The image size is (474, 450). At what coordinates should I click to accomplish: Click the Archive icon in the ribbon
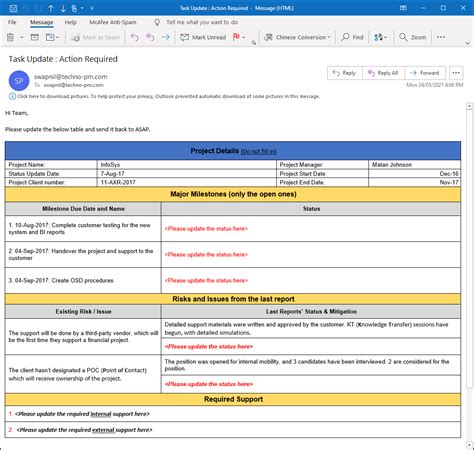(35, 37)
